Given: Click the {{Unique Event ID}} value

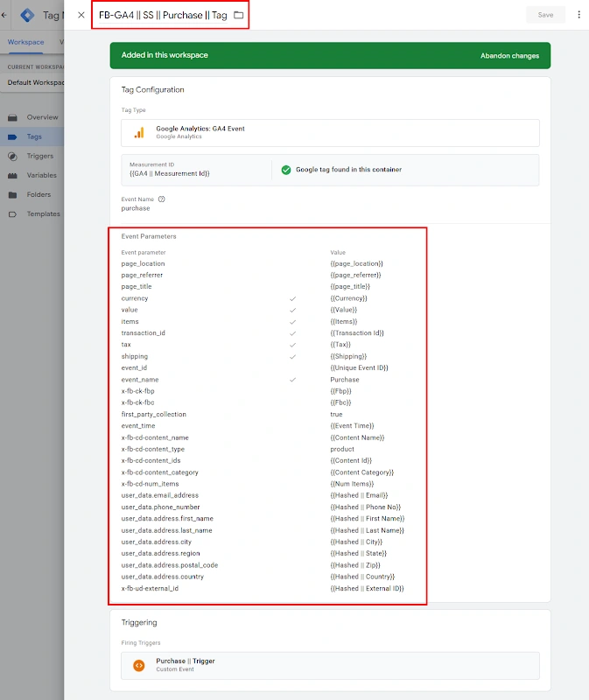Looking at the screenshot, I should [360, 367].
